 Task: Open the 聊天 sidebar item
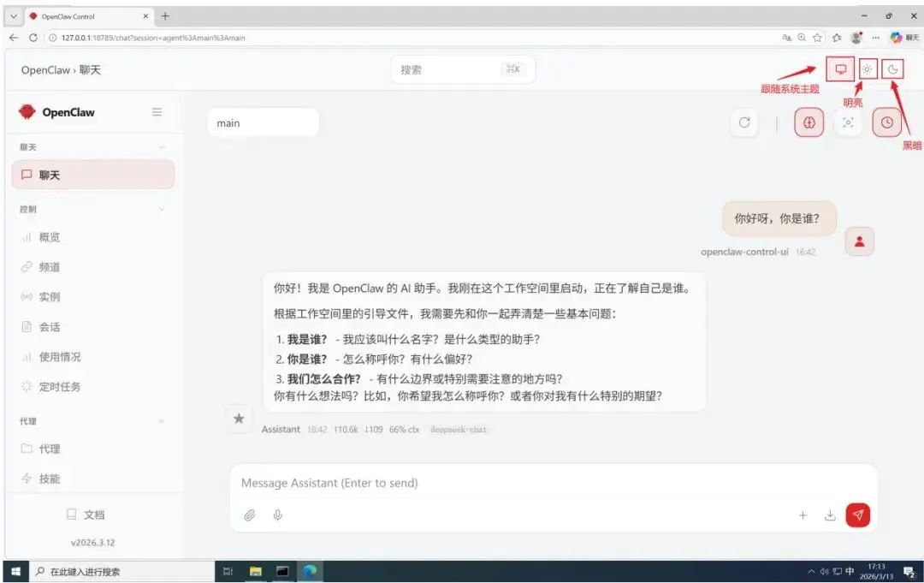tap(93, 175)
